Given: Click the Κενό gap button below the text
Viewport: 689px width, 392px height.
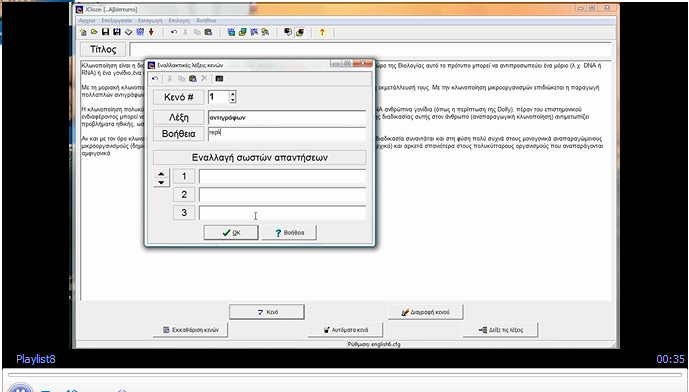Looking at the screenshot, I should [267, 312].
